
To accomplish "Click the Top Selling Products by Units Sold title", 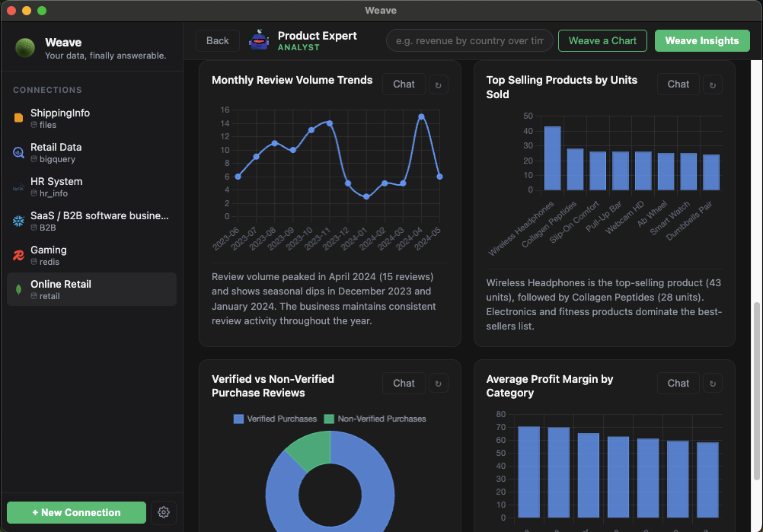I will 561,87.
